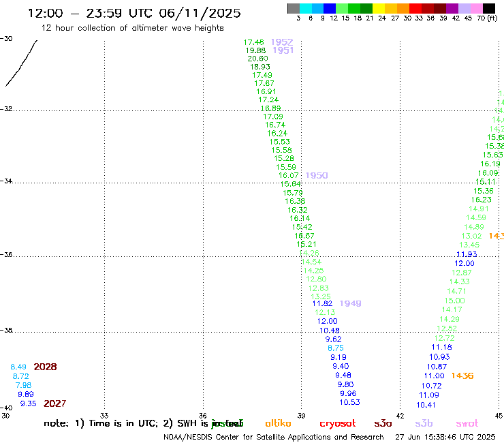This screenshot has width=504, height=443.
Task: Click the 'swot' satellite legend label
Action: point(467,423)
